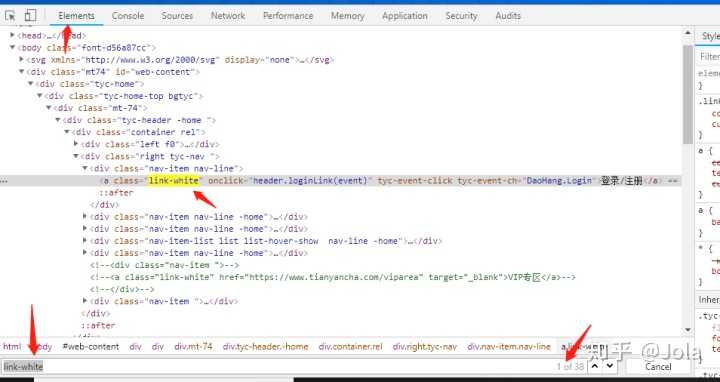Screen dimensions: 720x382
Task: Collapse the body font-d56a87cc element
Action: [x=12, y=47]
